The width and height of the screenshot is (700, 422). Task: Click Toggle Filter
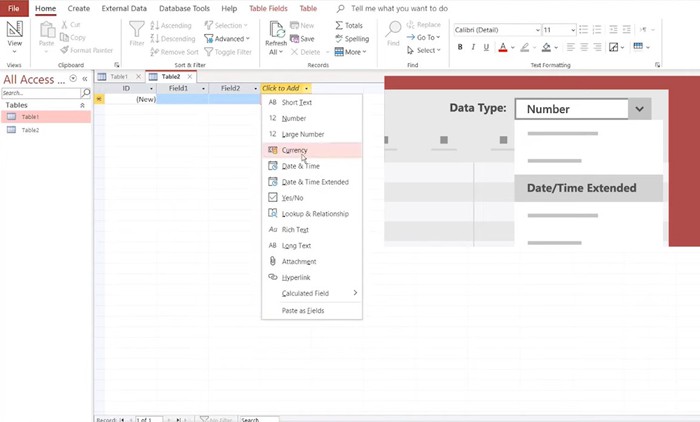pyautogui.click(x=228, y=52)
